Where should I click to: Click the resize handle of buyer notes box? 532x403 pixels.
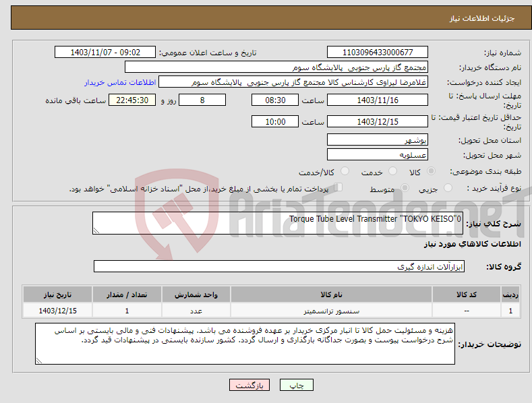point(38,361)
